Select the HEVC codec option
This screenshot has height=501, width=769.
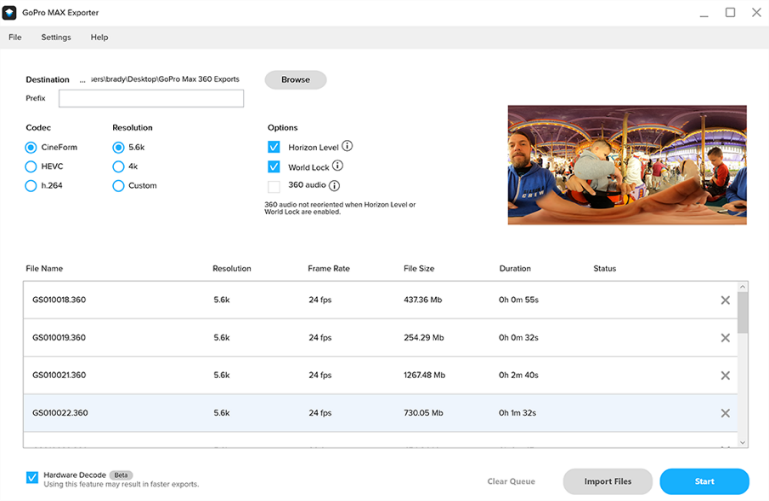click(31, 166)
